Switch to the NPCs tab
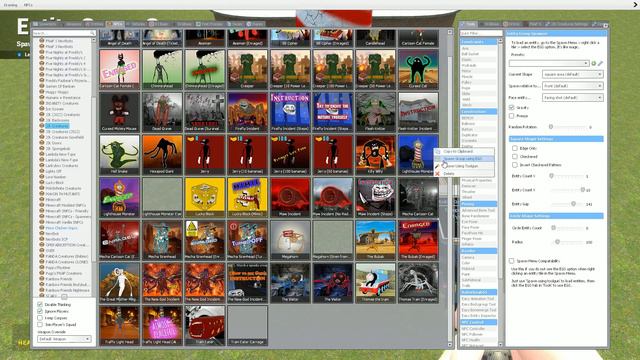Screen dimensions: 640x360 click(115, 24)
